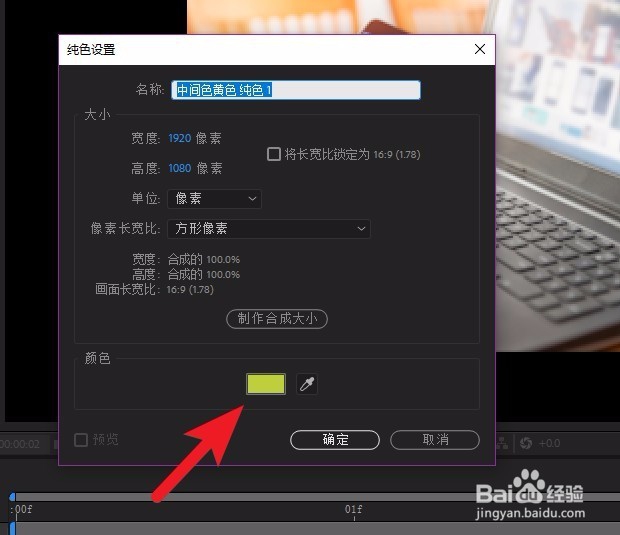
Task: Click the height value 1080
Action: [180, 168]
